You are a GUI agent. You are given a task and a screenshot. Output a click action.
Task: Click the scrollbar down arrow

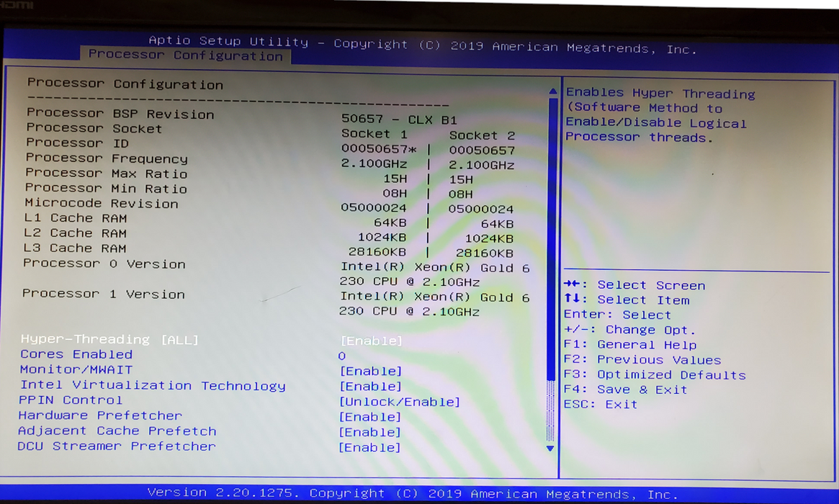click(x=551, y=448)
